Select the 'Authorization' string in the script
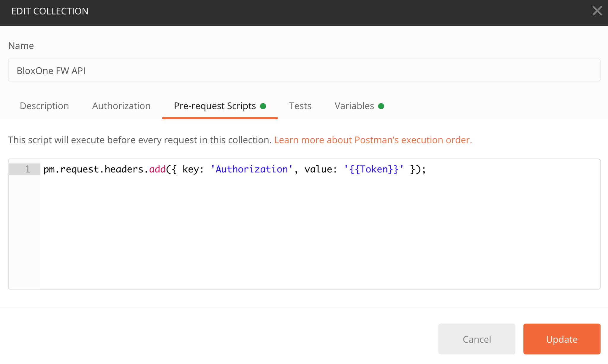This screenshot has height=364, width=608. 251,169
